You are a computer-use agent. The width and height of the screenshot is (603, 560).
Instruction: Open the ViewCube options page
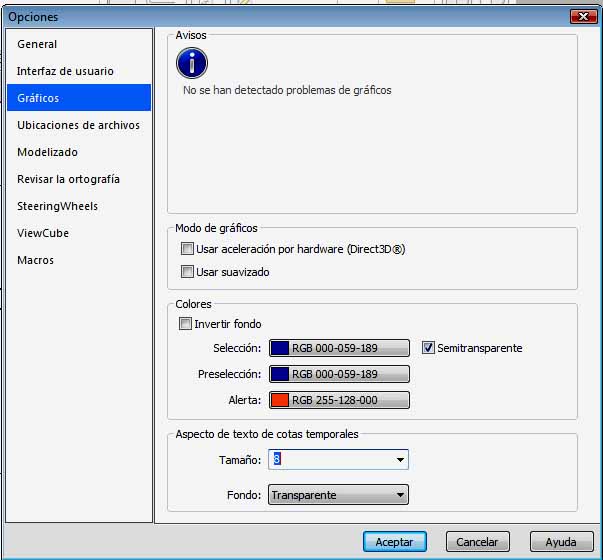tap(43, 233)
